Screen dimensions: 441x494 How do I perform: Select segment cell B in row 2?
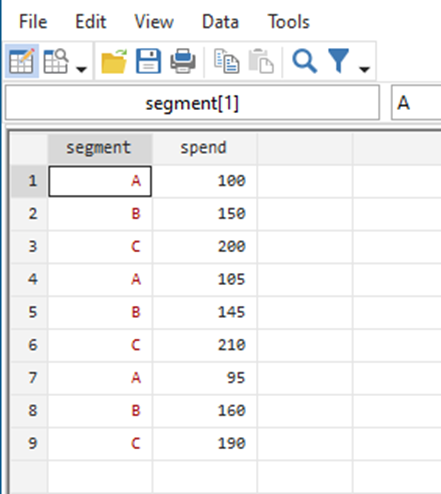click(x=100, y=214)
